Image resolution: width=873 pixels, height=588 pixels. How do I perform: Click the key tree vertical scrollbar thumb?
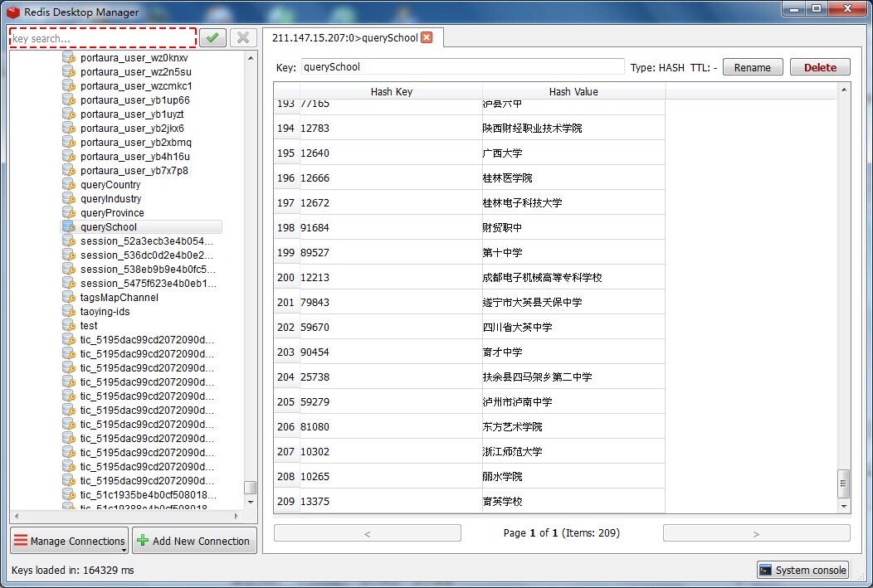click(x=251, y=488)
